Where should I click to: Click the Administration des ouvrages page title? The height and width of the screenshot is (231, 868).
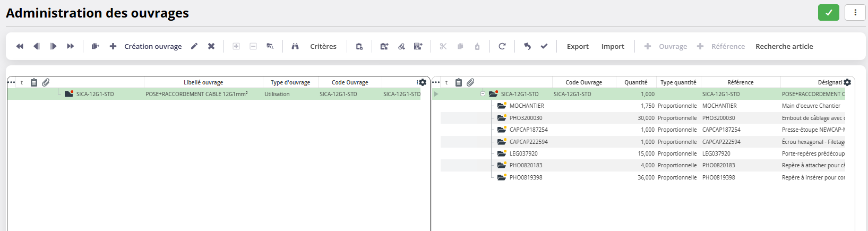(x=98, y=13)
